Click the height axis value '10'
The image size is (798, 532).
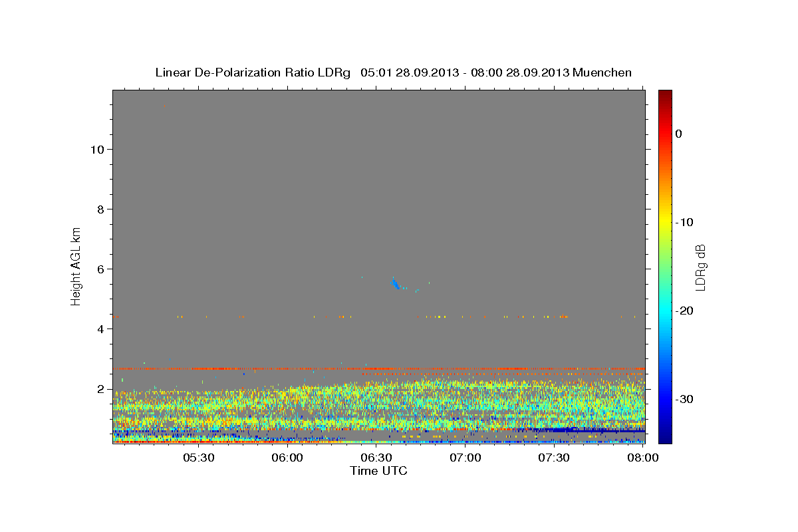[96, 149]
